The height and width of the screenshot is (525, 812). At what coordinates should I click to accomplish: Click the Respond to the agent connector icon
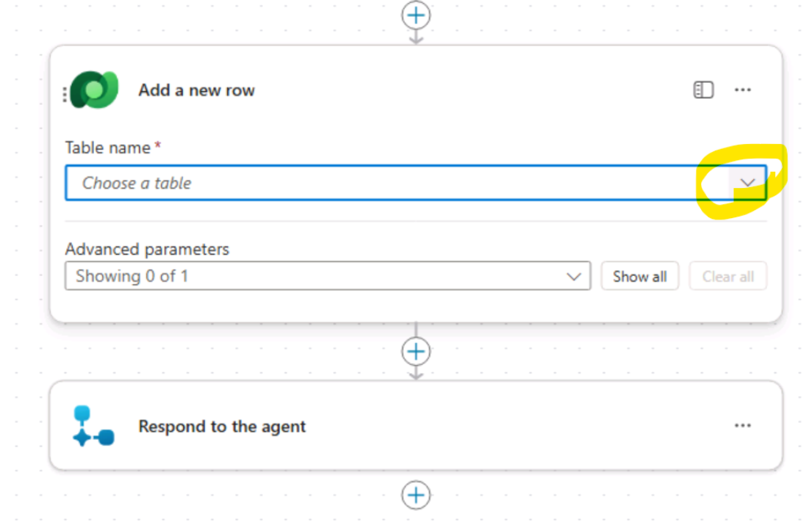click(x=93, y=427)
